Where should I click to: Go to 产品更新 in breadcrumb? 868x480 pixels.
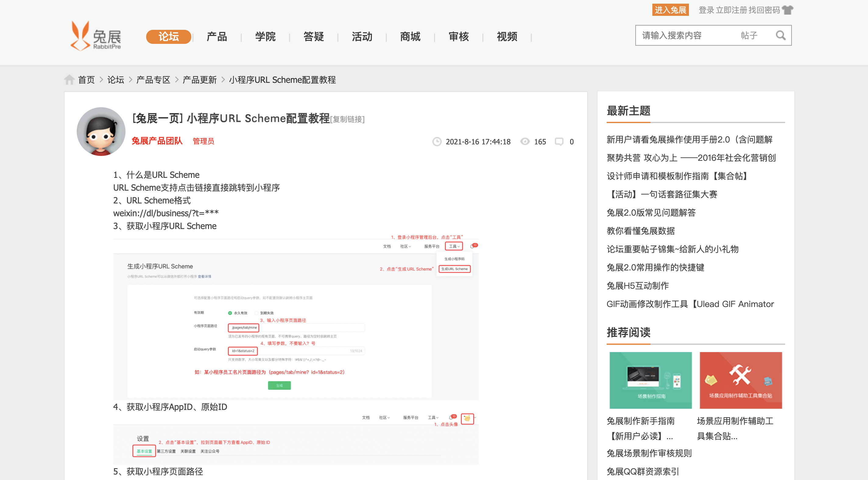click(199, 79)
